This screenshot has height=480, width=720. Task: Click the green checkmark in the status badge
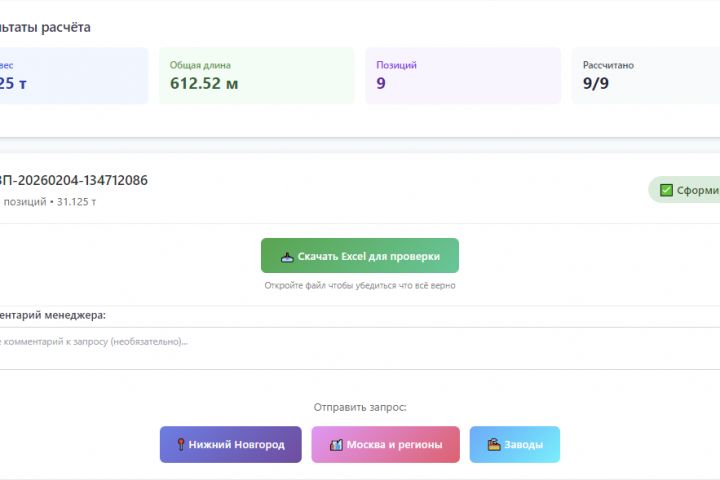(x=666, y=190)
